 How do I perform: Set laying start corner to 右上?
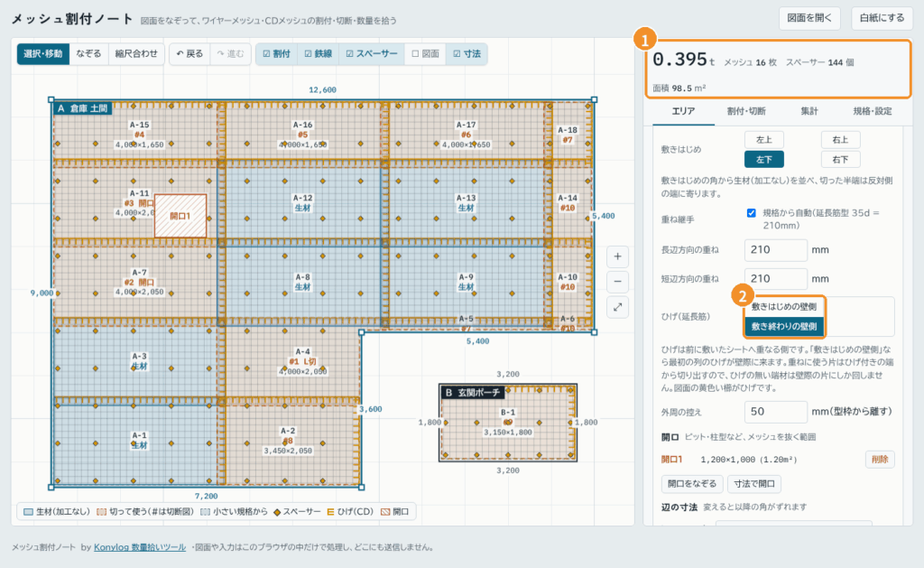pos(840,140)
